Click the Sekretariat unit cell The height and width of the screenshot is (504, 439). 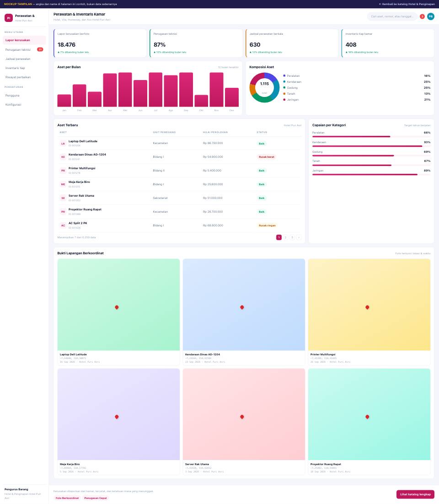tap(160, 198)
